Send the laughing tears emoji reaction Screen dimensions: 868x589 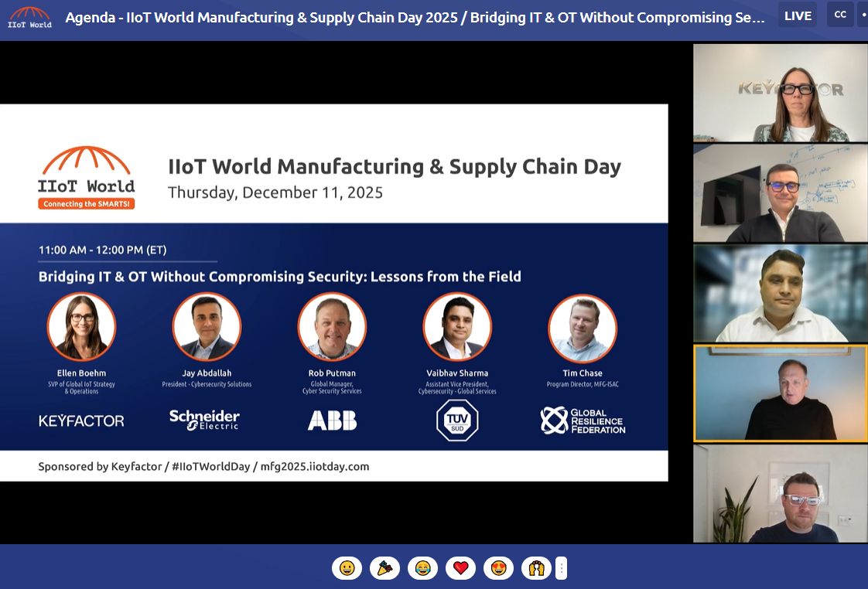pyautogui.click(x=423, y=568)
